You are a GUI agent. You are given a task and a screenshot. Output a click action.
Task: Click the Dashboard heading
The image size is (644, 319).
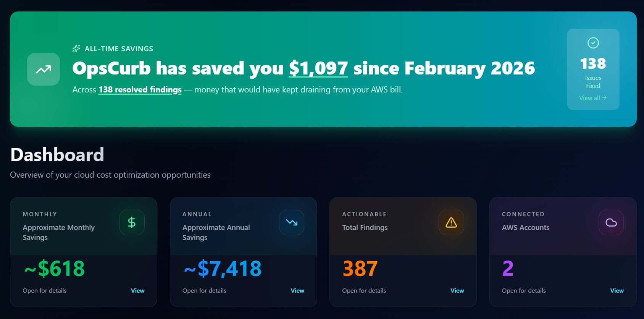pyautogui.click(x=57, y=154)
